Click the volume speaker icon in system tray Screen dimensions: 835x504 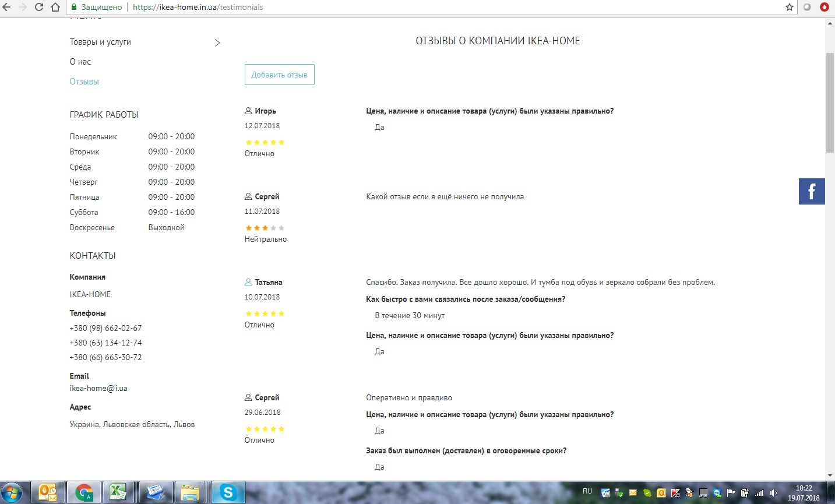tap(773, 493)
